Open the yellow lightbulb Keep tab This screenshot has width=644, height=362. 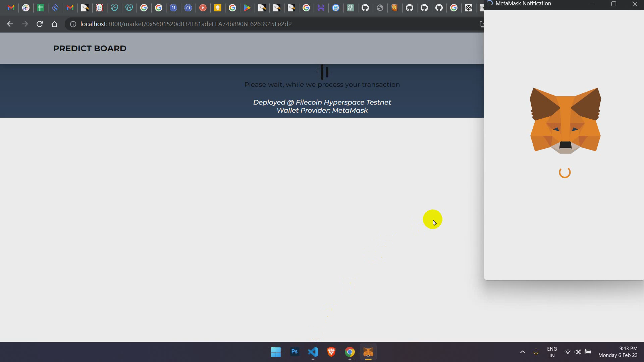click(218, 8)
